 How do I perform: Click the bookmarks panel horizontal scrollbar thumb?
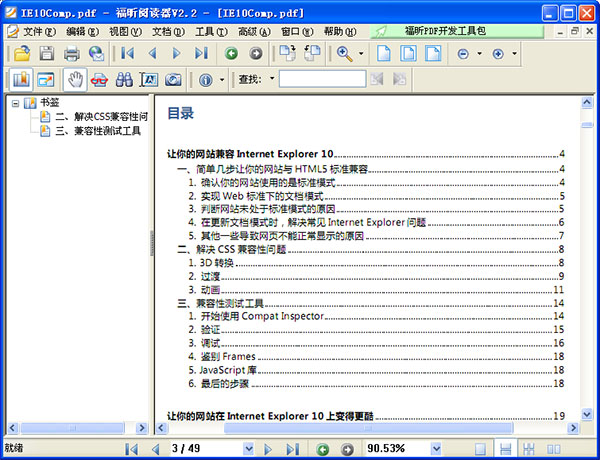(x=72, y=427)
